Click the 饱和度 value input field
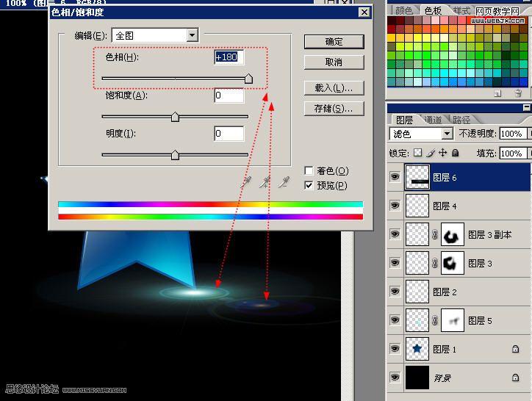Image resolution: width=532 pixels, height=401 pixels. (229, 95)
